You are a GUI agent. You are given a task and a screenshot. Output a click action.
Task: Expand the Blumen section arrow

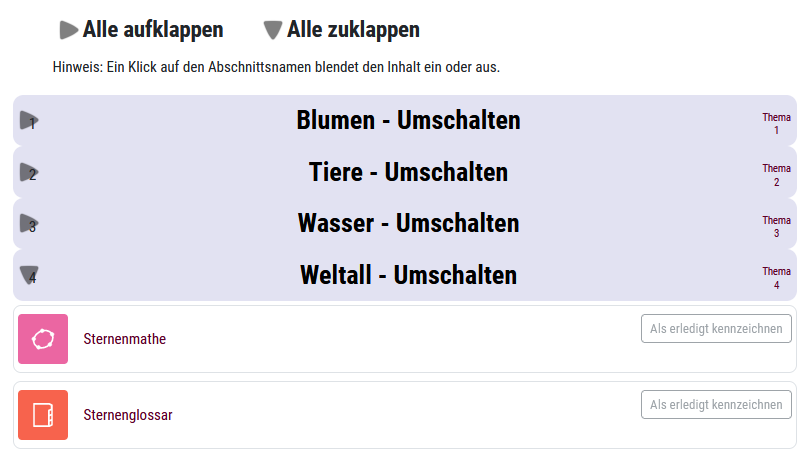coord(29,121)
